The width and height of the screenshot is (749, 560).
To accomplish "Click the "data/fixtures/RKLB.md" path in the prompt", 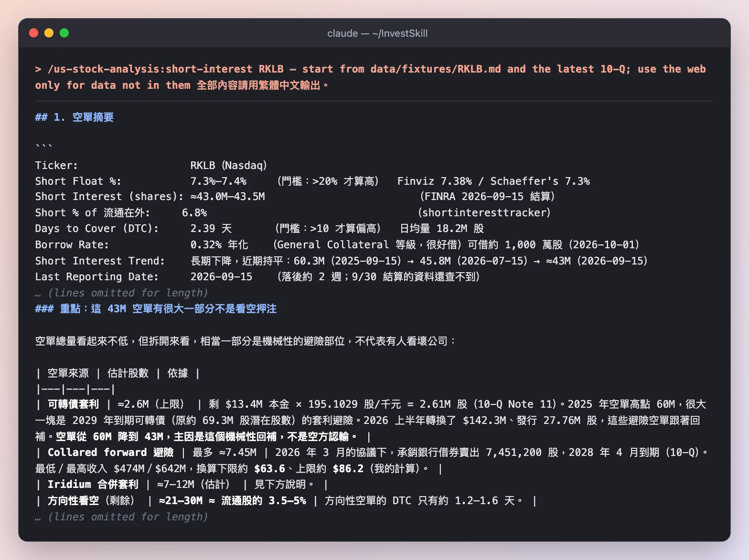I will pos(436,69).
